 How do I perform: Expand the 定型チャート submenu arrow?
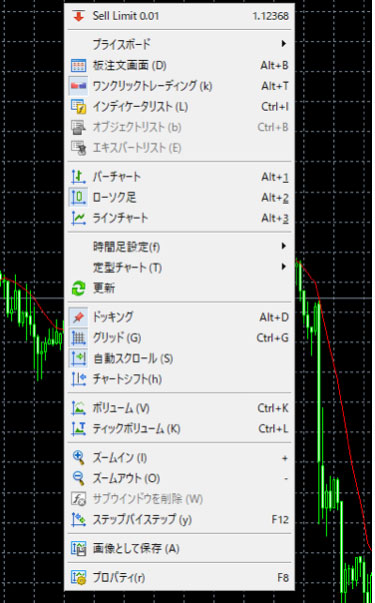[283, 267]
